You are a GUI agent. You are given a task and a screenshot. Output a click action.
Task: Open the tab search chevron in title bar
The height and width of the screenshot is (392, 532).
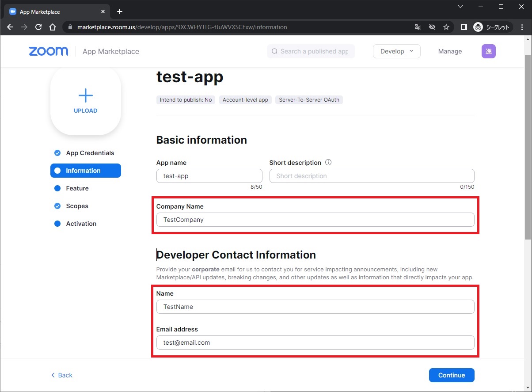point(460,7)
